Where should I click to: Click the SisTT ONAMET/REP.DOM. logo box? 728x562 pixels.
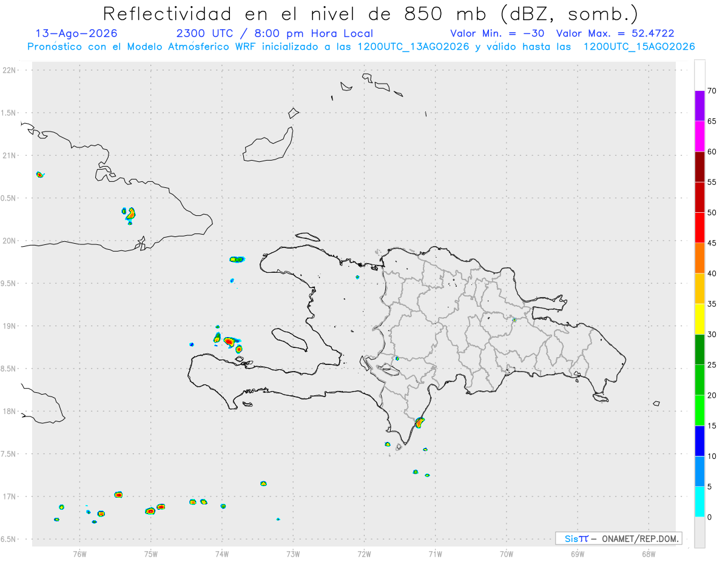(x=618, y=538)
